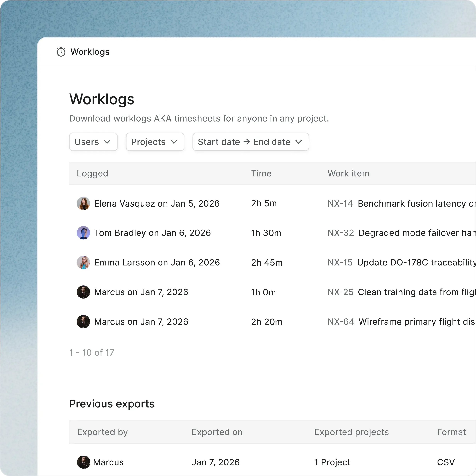Open the Projects filter dropdown
This screenshot has height=476, width=476.
coord(155,142)
